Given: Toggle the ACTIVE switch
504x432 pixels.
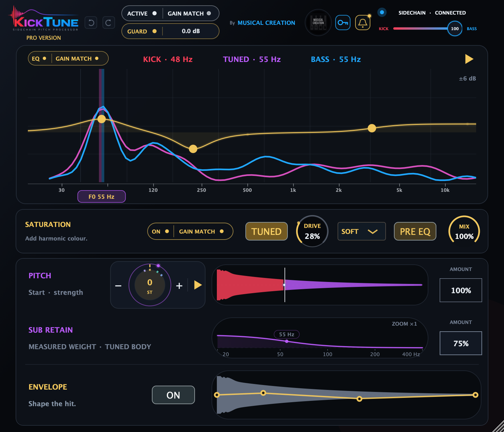Looking at the screenshot, I should click(x=142, y=13).
